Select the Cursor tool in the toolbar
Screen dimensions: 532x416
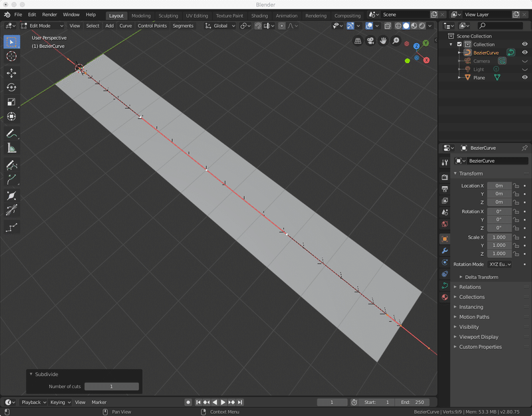coord(11,56)
